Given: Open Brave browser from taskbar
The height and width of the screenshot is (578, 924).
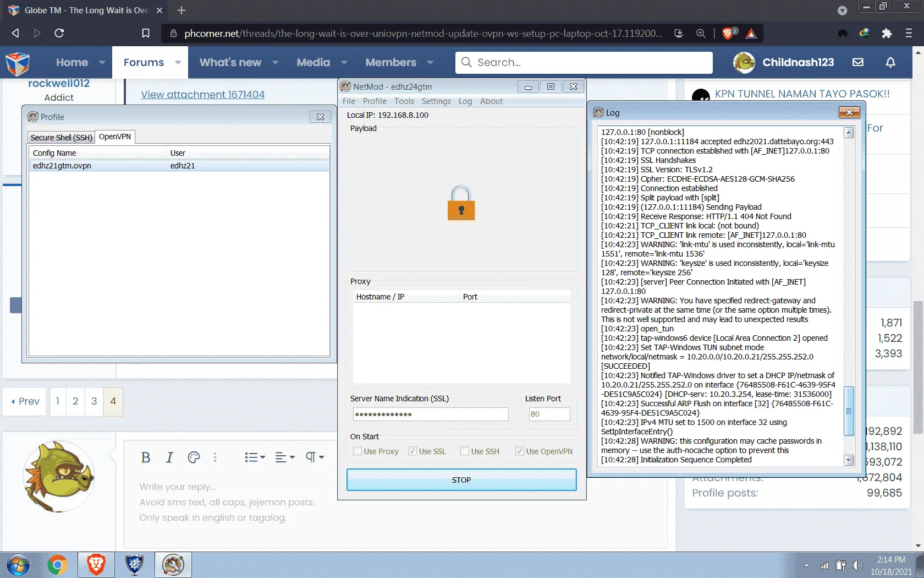Looking at the screenshot, I should click(x=96, y=565).
